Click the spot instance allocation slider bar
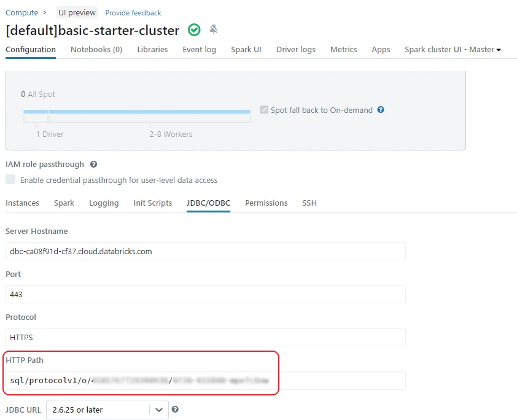The height and width of the screenshot is (420, 517). [137, 112]
